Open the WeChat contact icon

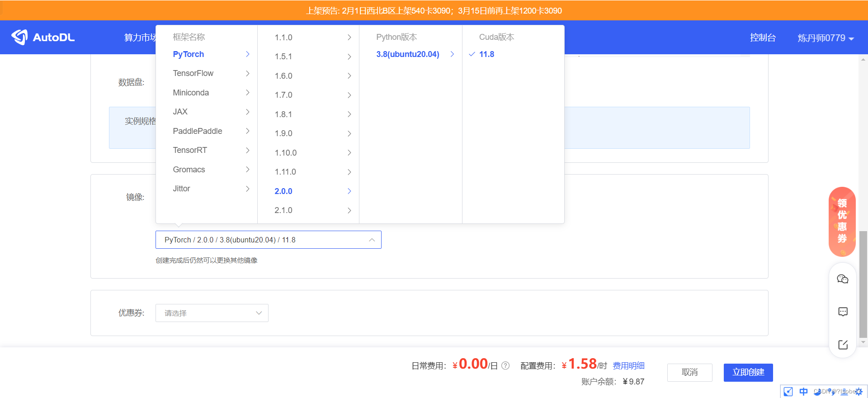[843, 279]
